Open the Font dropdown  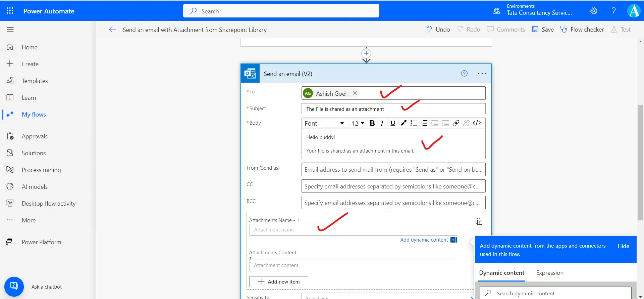(324, 123)
